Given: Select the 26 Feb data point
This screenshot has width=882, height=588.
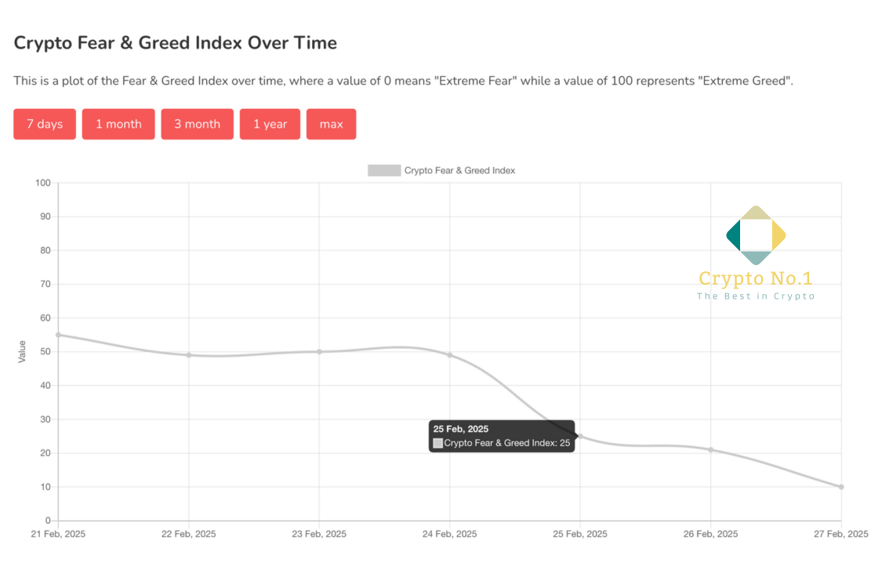Looking at the screenshot, I should tap(711, 449).
